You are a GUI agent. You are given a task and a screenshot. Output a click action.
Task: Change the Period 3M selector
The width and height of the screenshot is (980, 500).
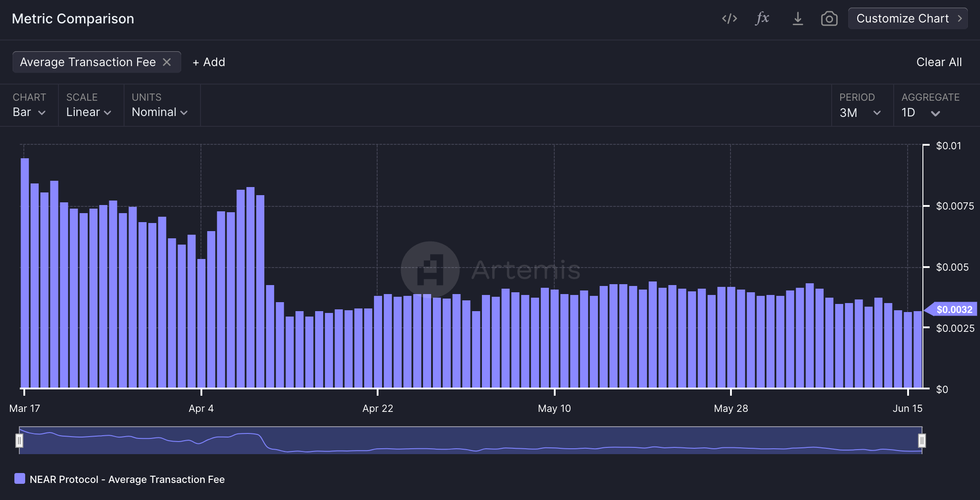[x=860, y=112]
